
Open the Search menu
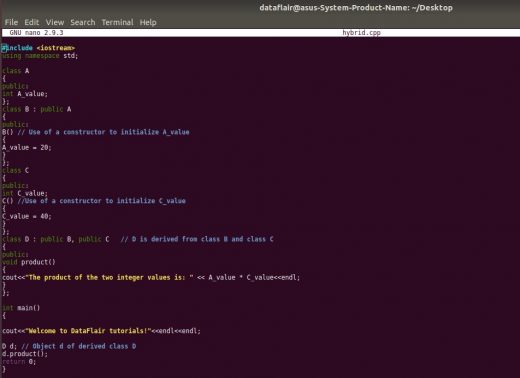(83, 22)
